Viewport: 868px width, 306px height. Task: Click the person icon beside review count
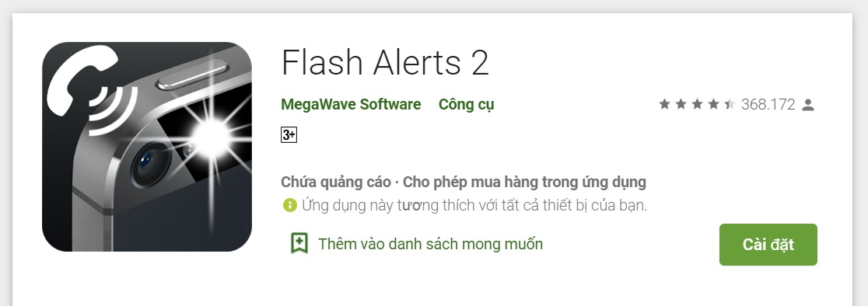pos(808,104)
